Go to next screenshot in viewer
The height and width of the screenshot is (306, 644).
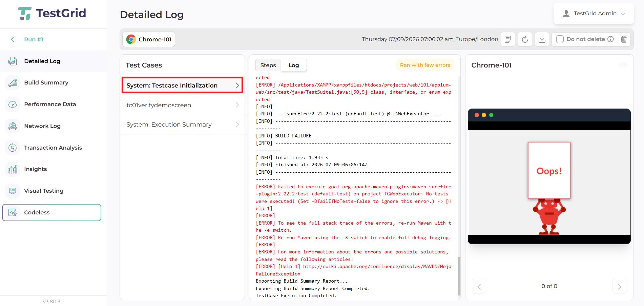(620, 286)
